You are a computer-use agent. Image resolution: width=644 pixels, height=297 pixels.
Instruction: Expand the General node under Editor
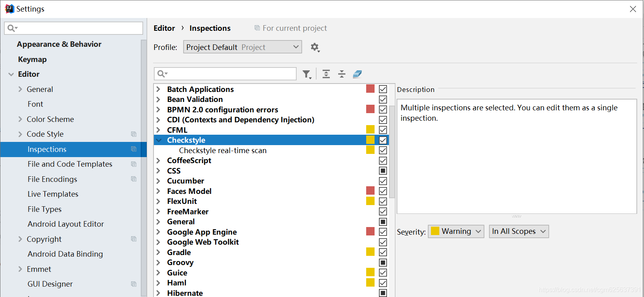(20, 89)
